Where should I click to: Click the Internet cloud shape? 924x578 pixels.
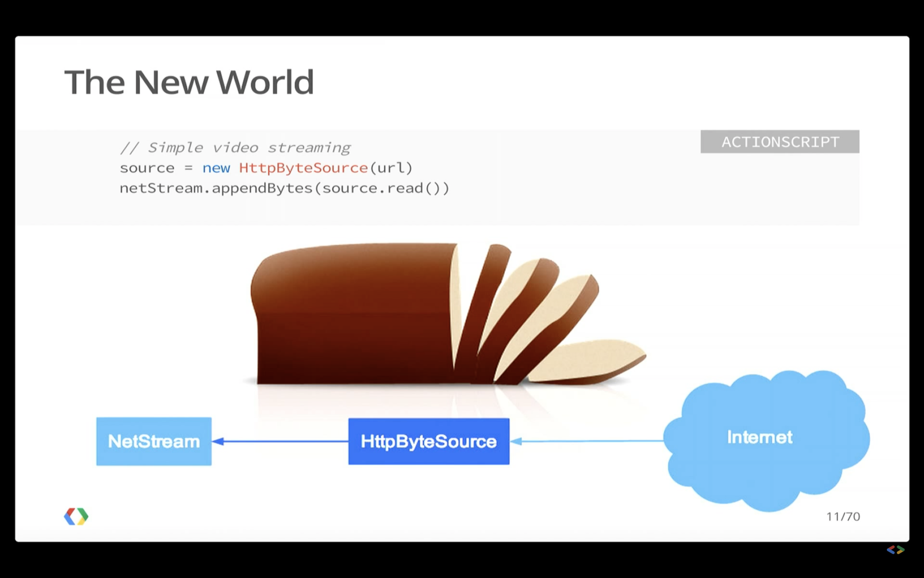tap(766, 441)
